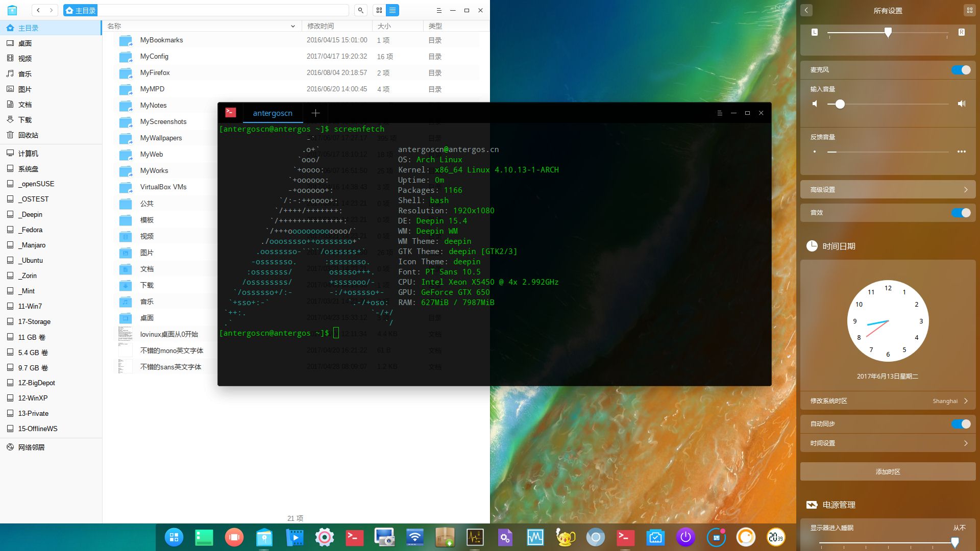Sort files by 大小 column header
This screenshot has width=980, height=551.
(398, 26)
